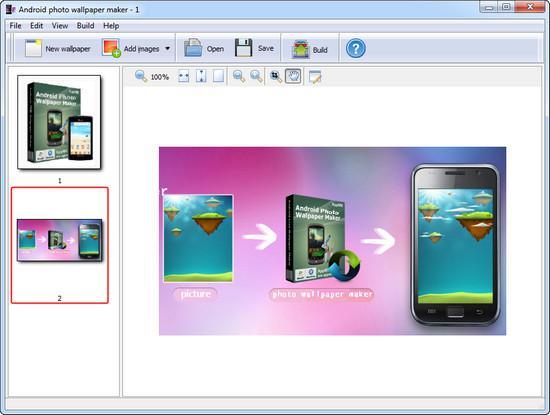Click the edit note pencil icon
Screen dimensions: 550x415
tap(315, 77)
